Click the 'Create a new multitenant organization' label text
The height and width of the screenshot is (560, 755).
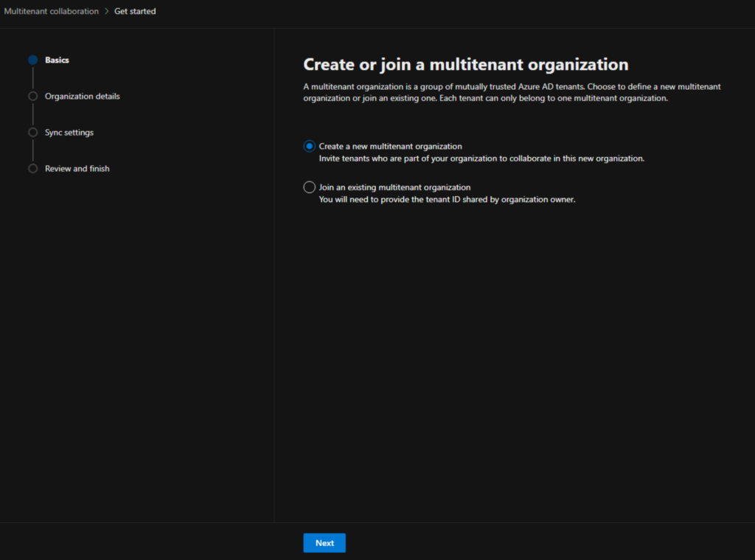pyautogui.click(x=391, y=146)
